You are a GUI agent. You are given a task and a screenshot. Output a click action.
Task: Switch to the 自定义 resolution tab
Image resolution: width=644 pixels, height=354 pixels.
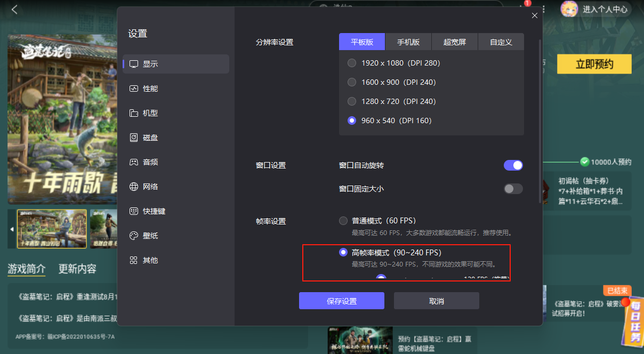(x=501, y=42)
